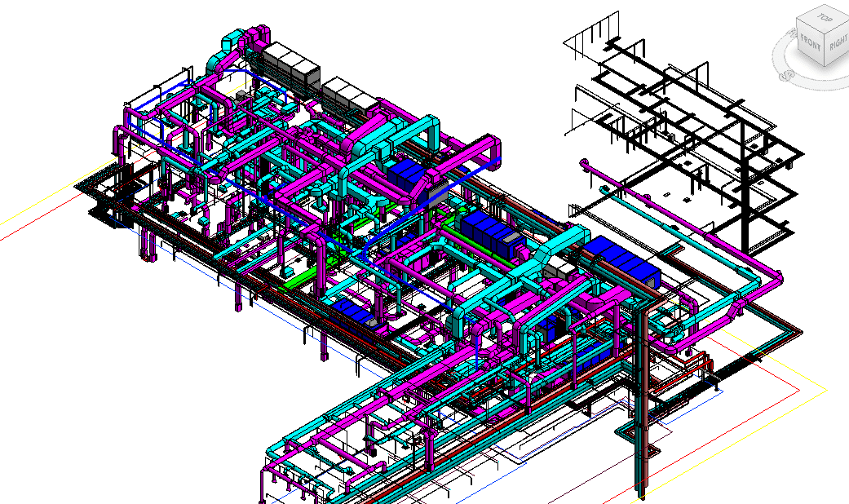Select the tall vertical brown riser pipe
Image resolution: width=849 pixels, height=504 pixels.
coord(643,396)
